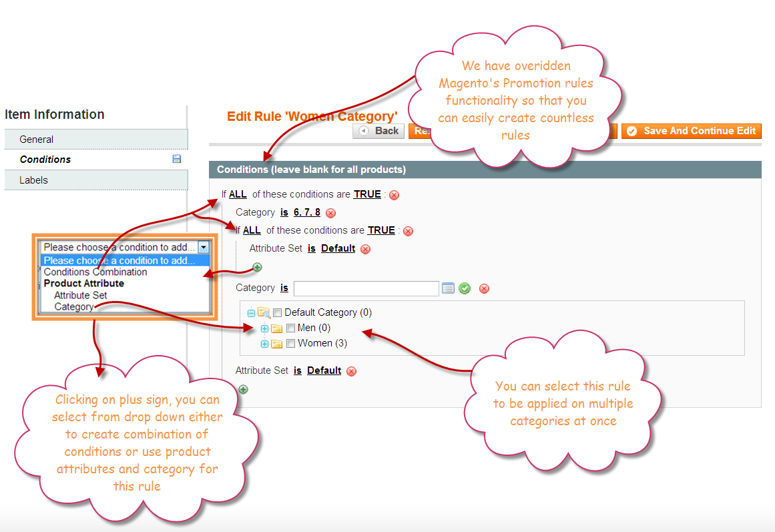
Task: Click inside the empty Category value field
Action: pyautogui.click(x=366, y=288)
